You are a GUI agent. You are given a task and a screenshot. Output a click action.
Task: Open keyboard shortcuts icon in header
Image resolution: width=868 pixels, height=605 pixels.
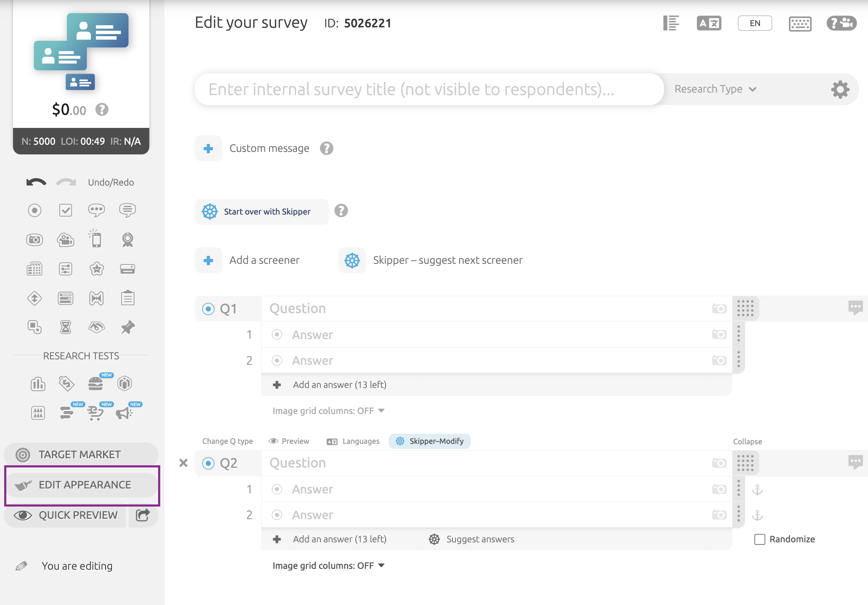point(800,24)
